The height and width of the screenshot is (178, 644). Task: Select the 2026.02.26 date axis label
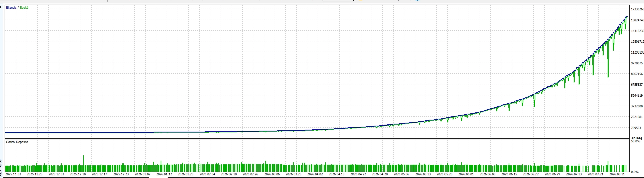coord(250,174)
